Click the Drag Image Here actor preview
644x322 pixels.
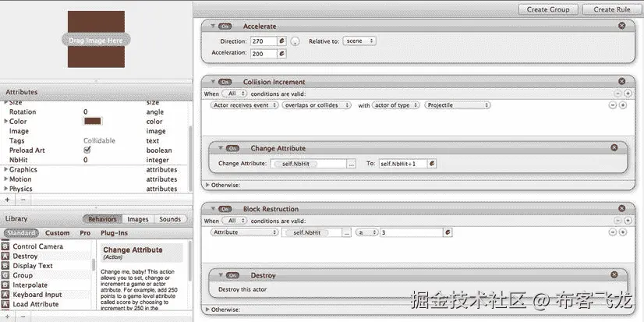[x=96, y=40]
